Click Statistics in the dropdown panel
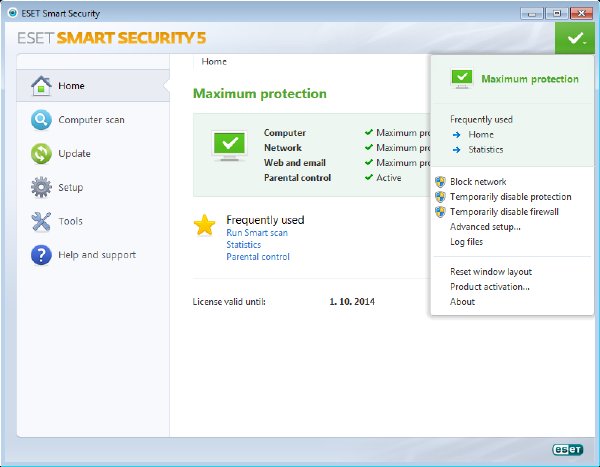 coord(486,150)
